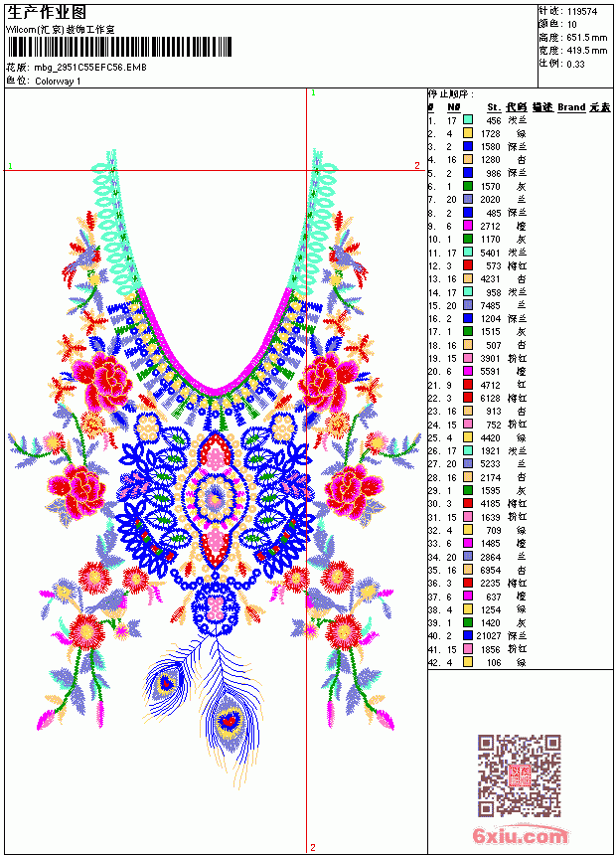
Task: Click stitch count '1254' in row 38
Action: click(x=491, y=609)
